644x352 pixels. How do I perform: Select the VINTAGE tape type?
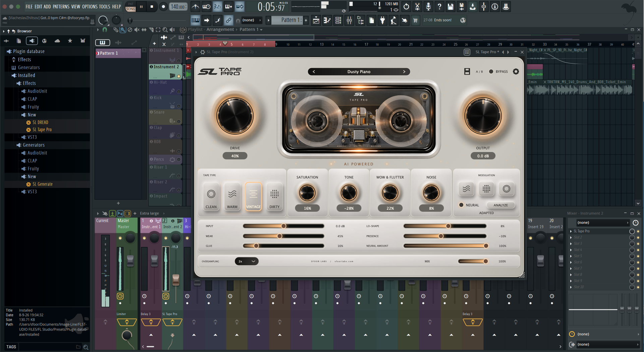tap(253, 197)
